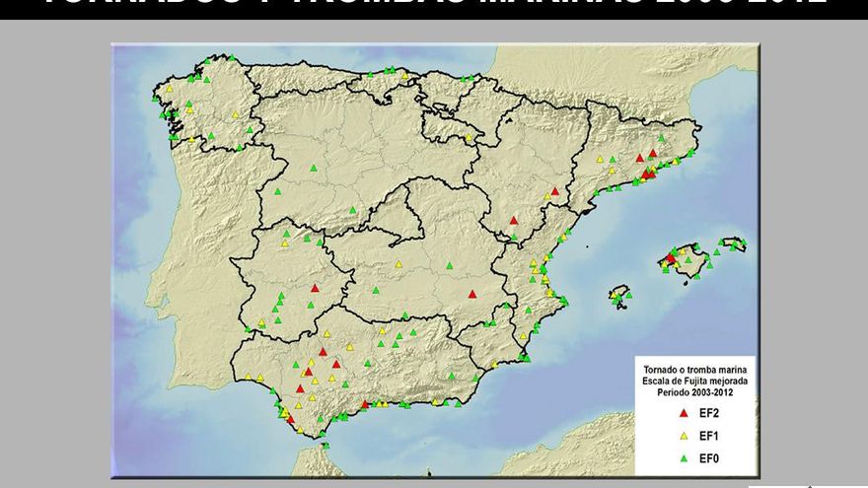Image resolution: width=868 pixels, height=488 pixels.
Task: Pick the red marker on Mallorca island
Action: [x=671, y=259]
